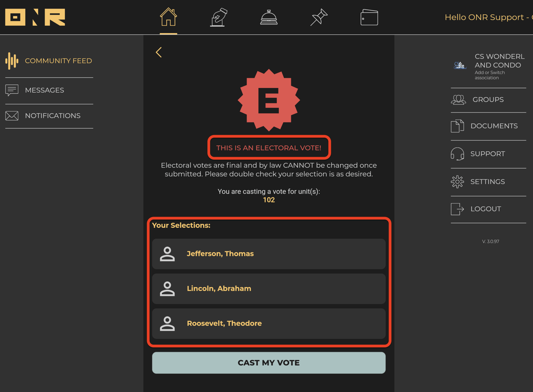Open Documents from the right sidebar icon
Viewport: 533px width, 392px height.
click(x=457, y=126)
